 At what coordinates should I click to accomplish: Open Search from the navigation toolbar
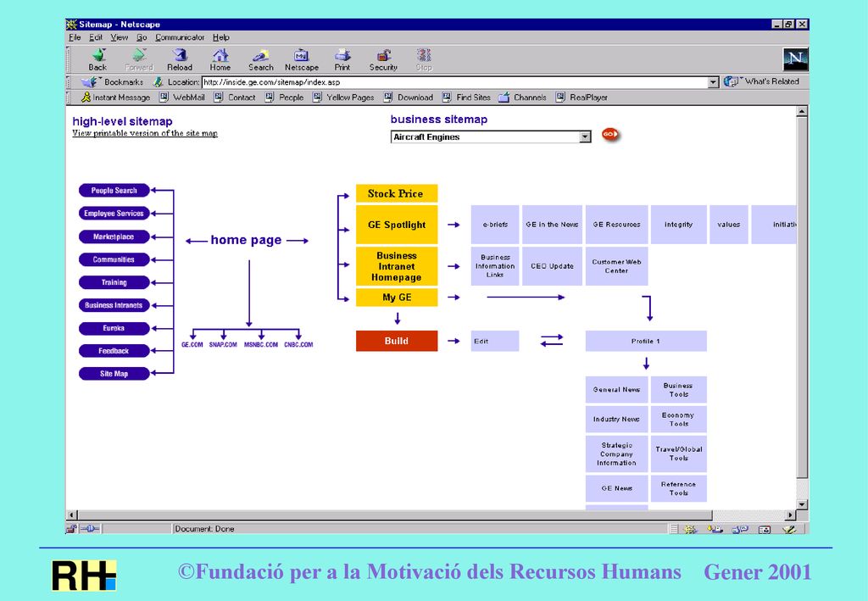[x=260, y=59]
